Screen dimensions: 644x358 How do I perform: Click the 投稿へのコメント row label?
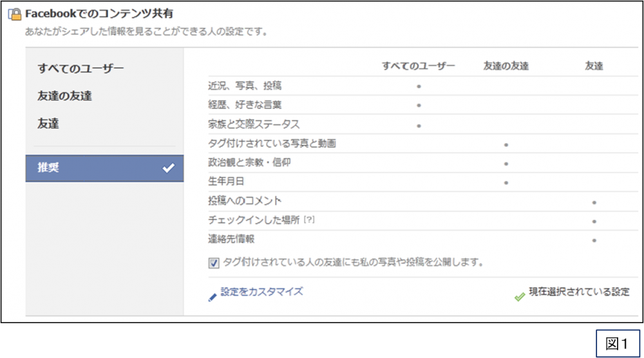(x=244, y=201)
